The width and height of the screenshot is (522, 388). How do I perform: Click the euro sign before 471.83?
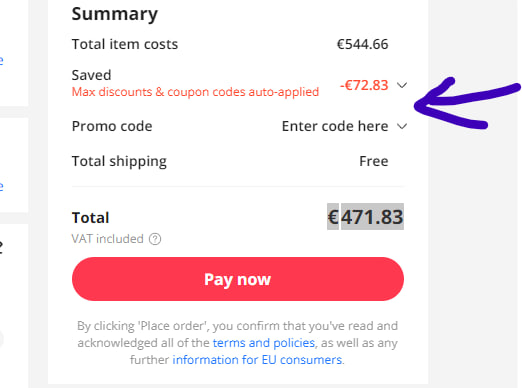(x=333, y=217)
